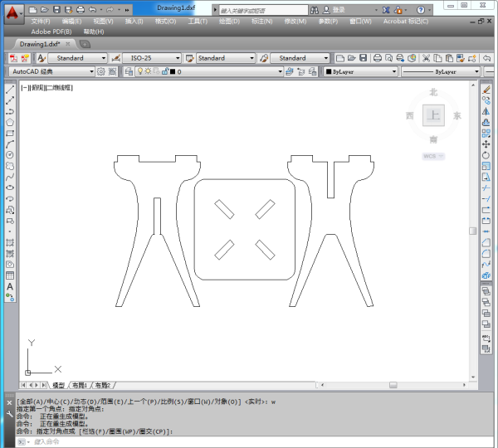Open the Help question mark icon
The image size is (498, 448).
click(421, 10)
